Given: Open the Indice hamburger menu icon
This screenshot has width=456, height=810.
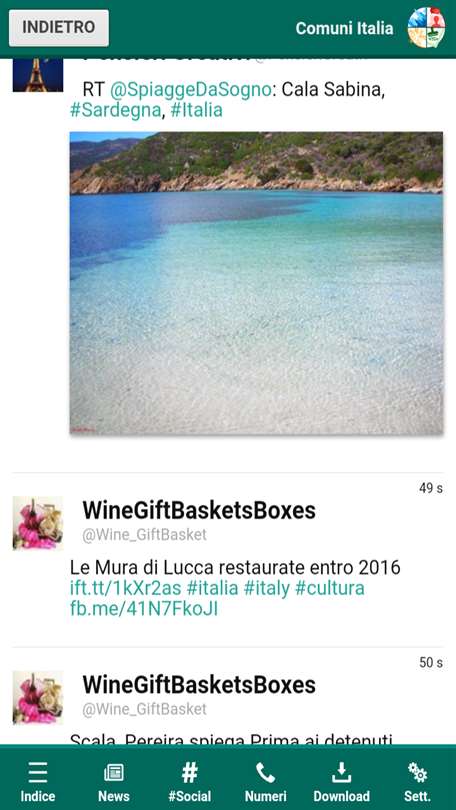Looking at the screenshot, I should click(x=38, y=772).
